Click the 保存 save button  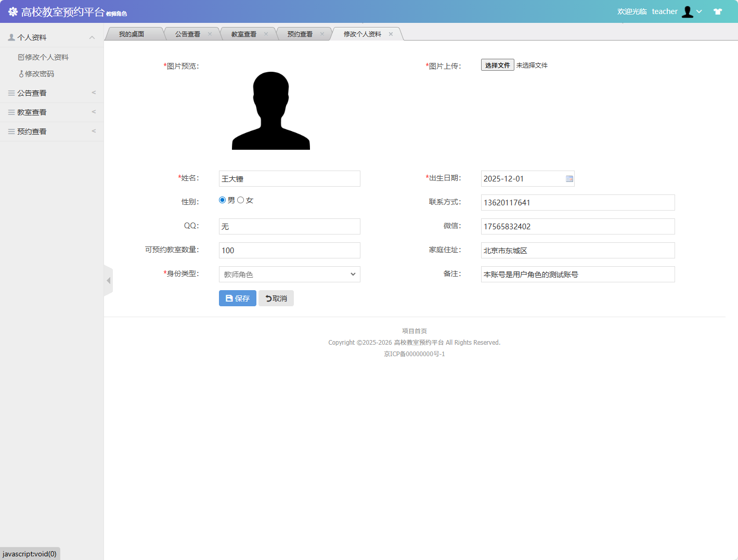click(x=237, y=298)
